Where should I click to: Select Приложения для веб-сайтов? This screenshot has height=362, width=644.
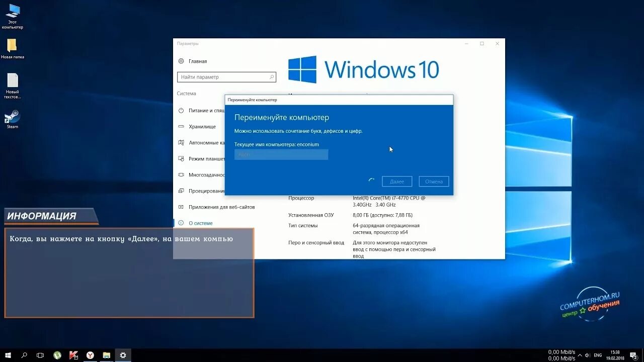click(x=216, y=207)
